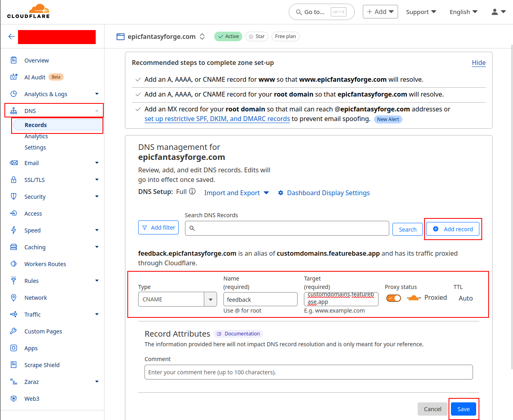Click the Web3 cube icon

coord(14,398)
